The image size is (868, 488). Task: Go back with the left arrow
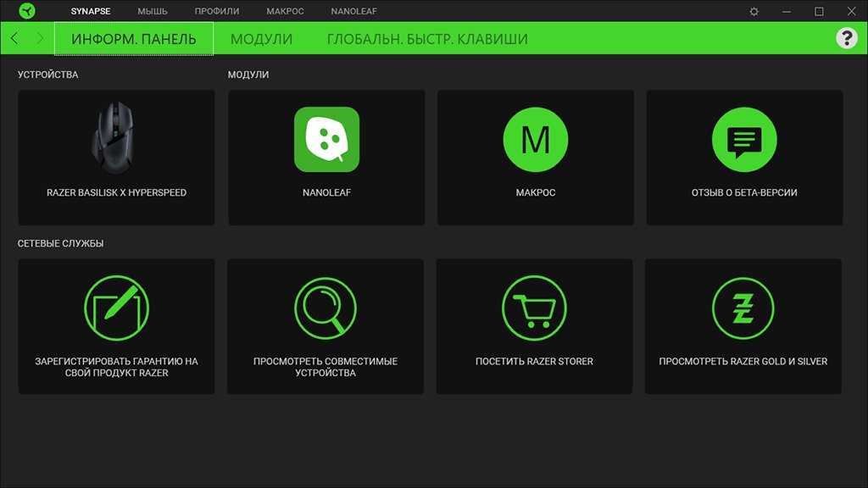coord(14,39)
